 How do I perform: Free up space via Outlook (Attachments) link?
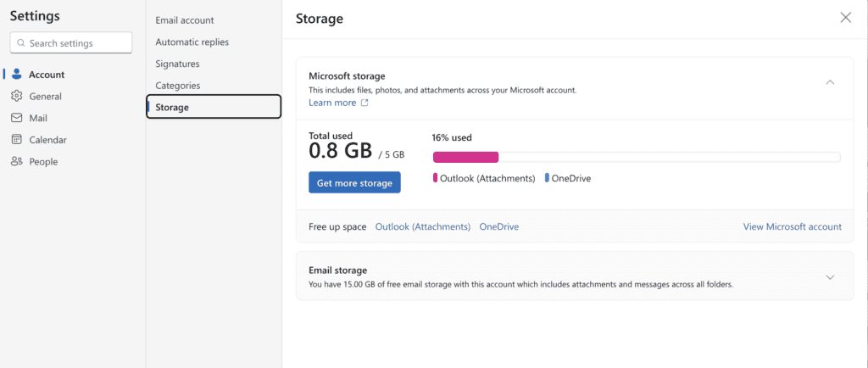[x=423, y=227]
